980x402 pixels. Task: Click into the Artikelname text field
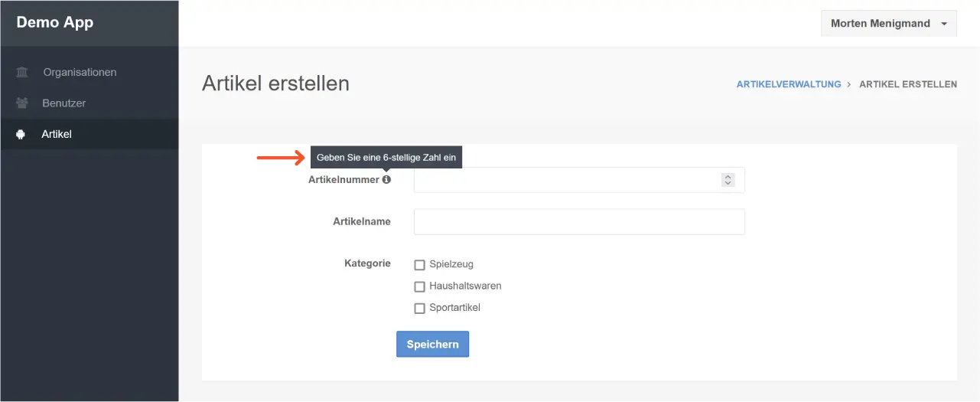click(579, 222)
